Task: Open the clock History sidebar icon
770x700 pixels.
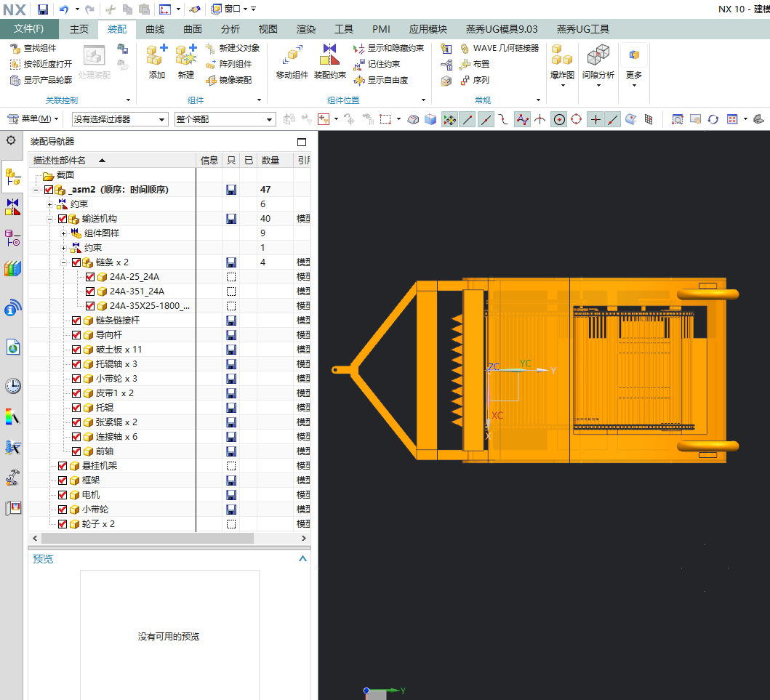Action: [x=12, y=386]
